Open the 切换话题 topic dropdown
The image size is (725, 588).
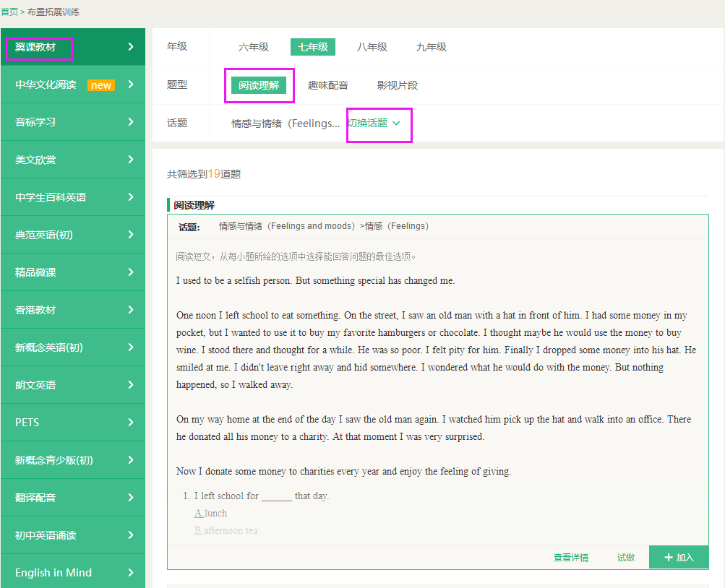point(374,124)
